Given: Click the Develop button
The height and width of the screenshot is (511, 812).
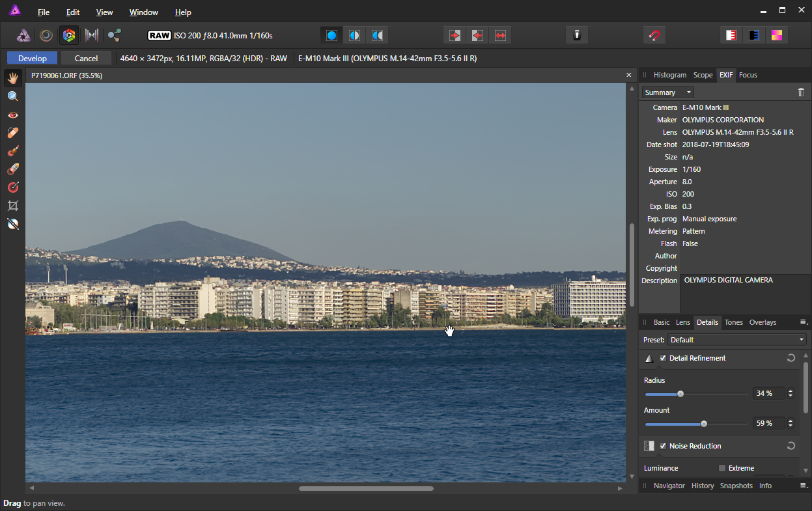Looking at the screenshot, I should point(33,59).
